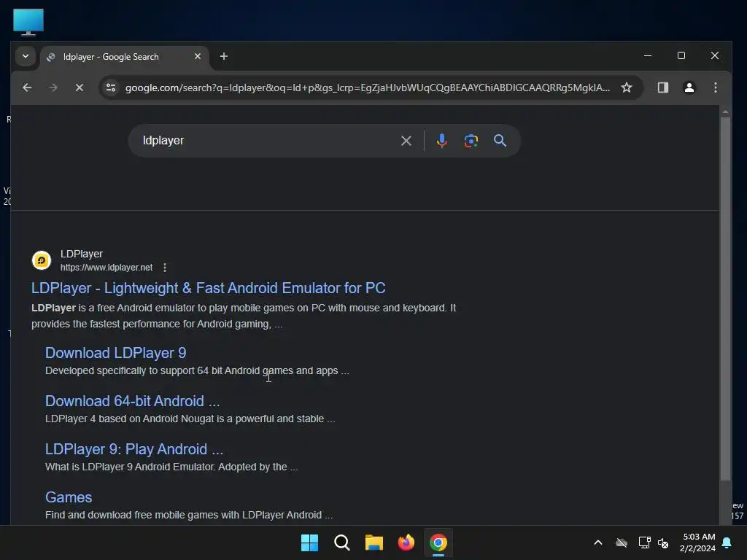This screenshot has width=747, height=560.
Task: Start voice search with microphone
Action: point(441,141)
